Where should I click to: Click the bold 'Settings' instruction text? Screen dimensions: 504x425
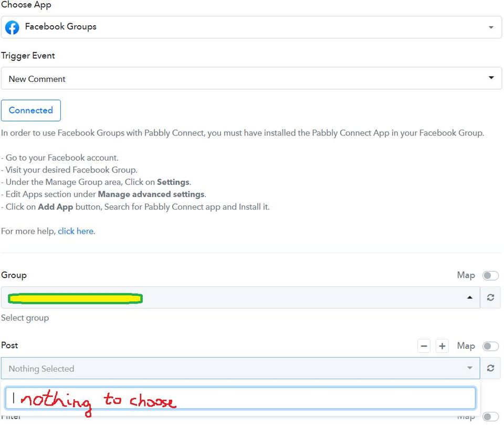pyautogui.click(x=173, y=182)
